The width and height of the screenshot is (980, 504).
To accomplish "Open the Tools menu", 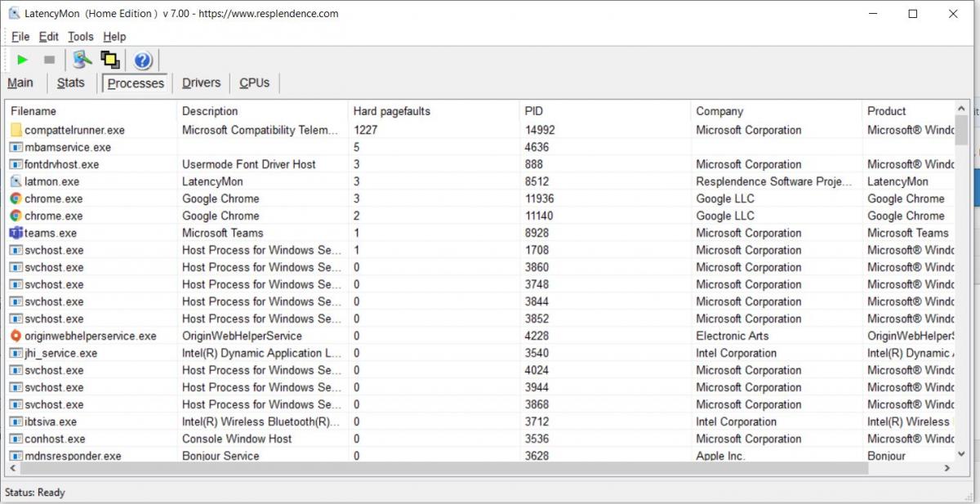I will click(x=81, y=37).
